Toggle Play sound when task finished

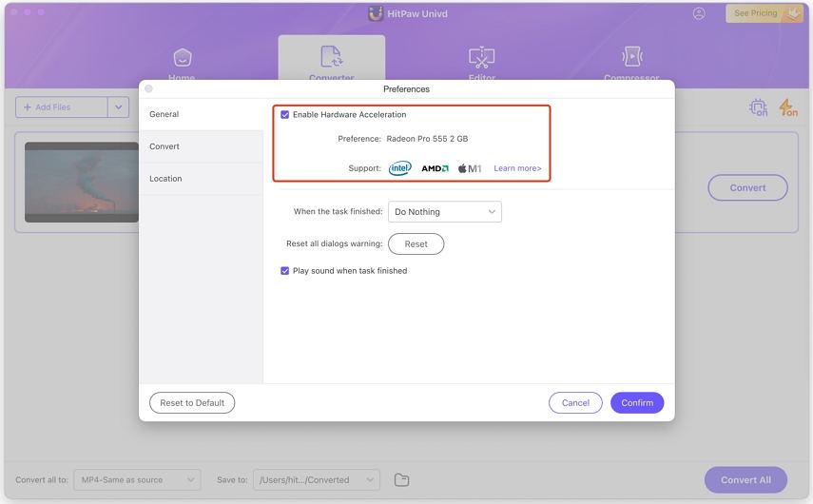284,271
